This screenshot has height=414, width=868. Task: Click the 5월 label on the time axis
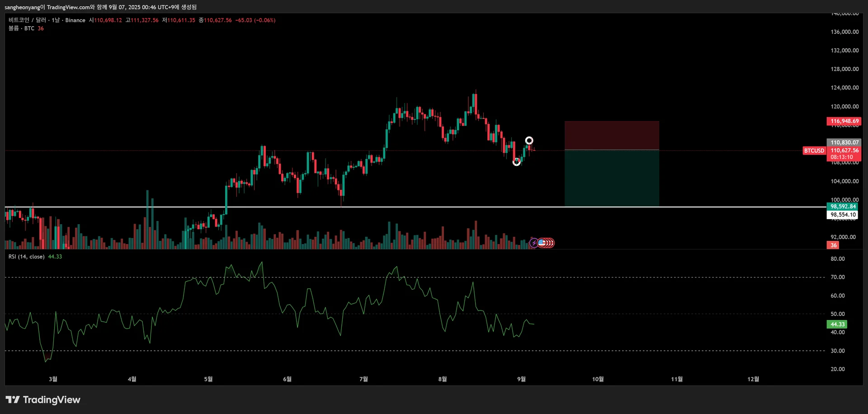click(x=208, y=379)
